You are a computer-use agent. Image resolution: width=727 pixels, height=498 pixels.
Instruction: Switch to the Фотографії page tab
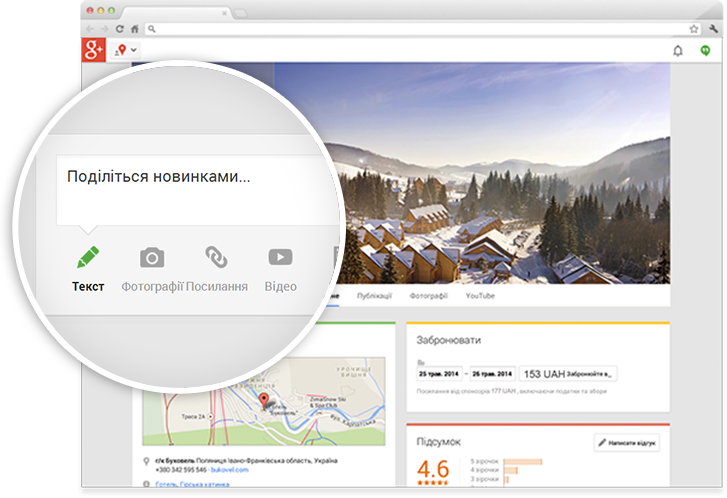tap(428, 295)
